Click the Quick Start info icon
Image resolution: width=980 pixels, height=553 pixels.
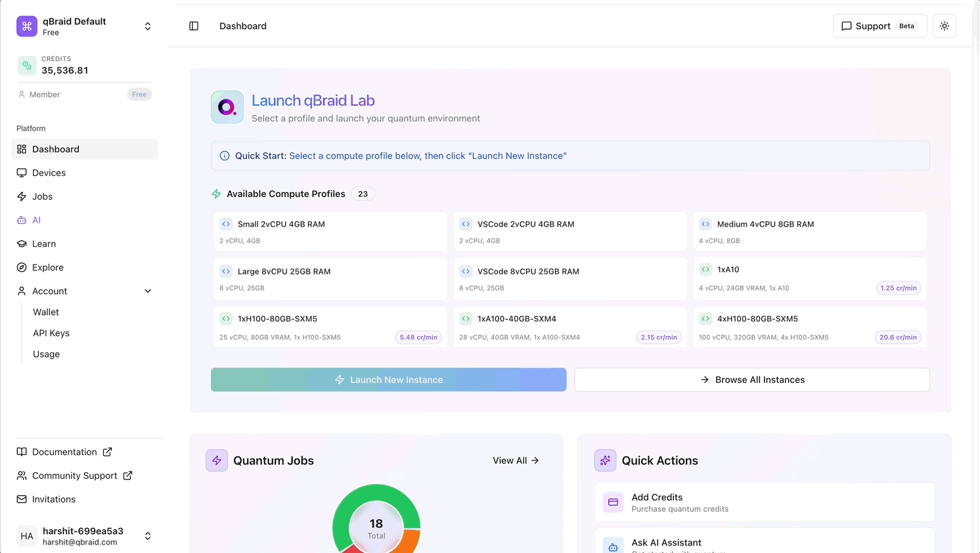225,156
